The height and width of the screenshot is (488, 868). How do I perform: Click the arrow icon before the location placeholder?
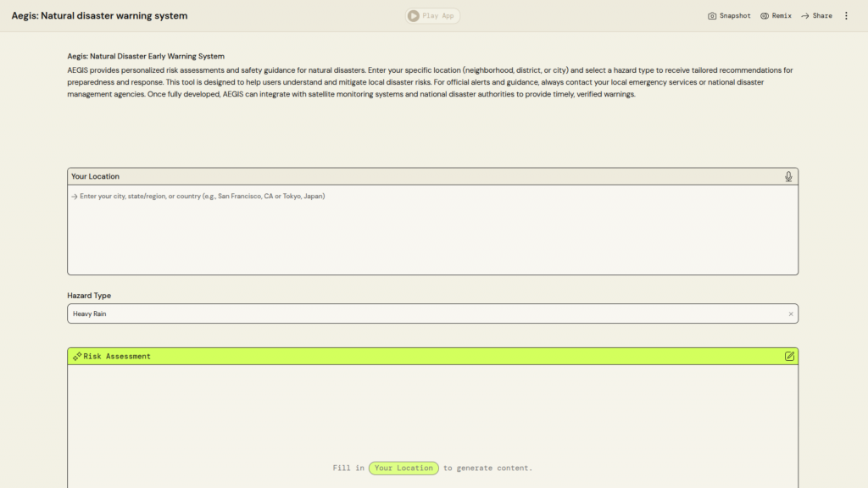[x=75, y=197]
